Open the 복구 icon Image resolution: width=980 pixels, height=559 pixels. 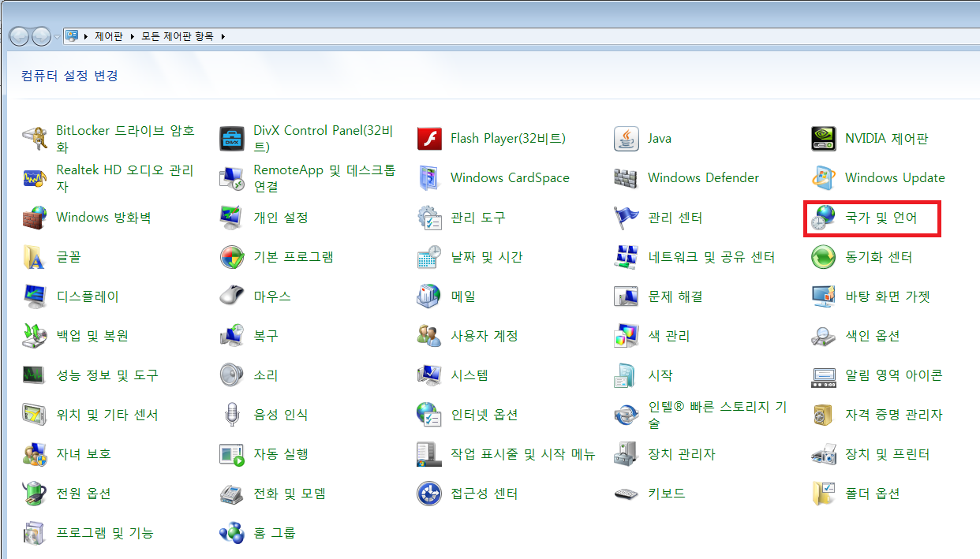pyautogui.click(x=232, y=336)
